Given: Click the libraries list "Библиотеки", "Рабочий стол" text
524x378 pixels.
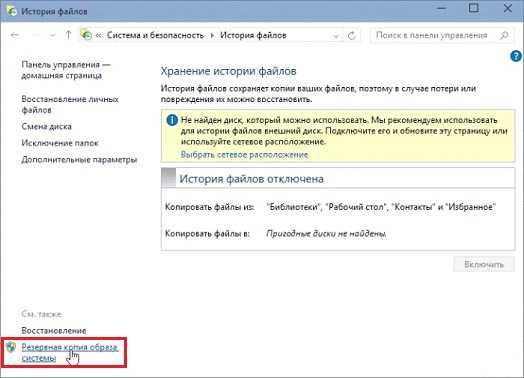Looking at the screenshot, I should click(381, 207).
